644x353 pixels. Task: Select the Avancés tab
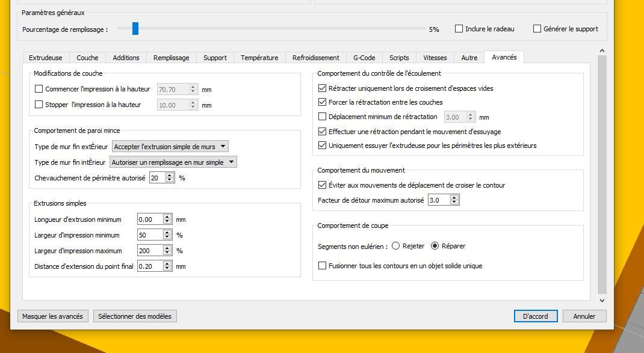504,57
